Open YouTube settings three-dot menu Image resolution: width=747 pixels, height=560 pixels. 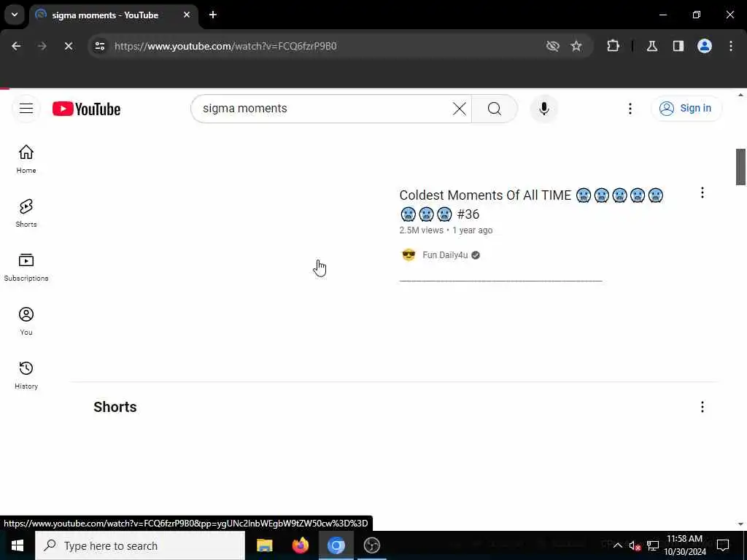(x=630, y=109)
